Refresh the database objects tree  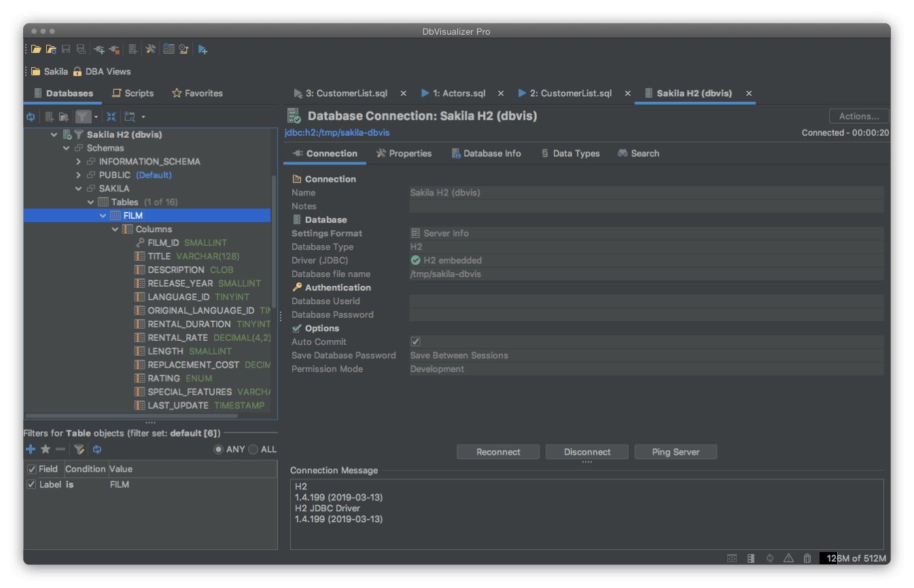point(31,117)
